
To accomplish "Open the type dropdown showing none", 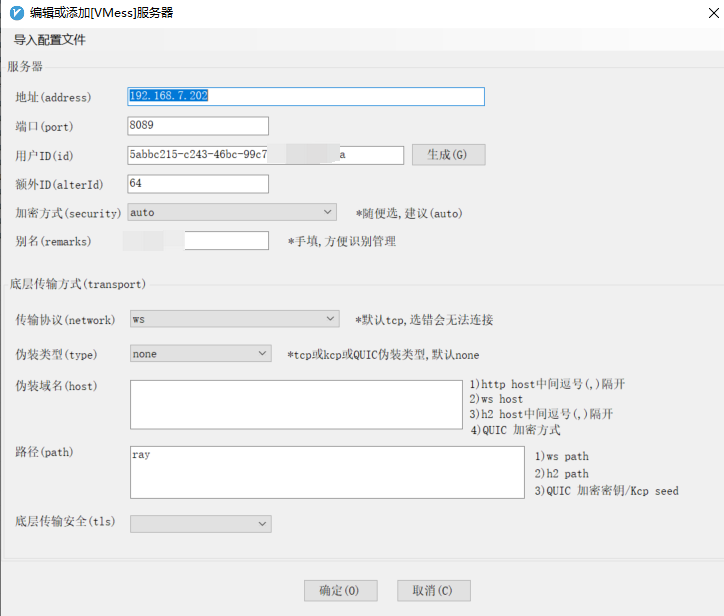I will pyautogui.click(x=200, y=354).
